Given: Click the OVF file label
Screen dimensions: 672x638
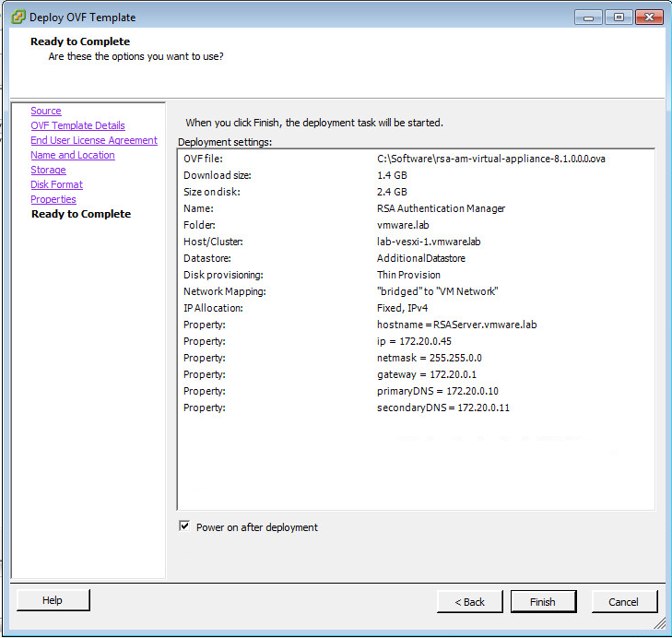Looking at the screenshot, I should pyautogui.click(x=203, y=159).
